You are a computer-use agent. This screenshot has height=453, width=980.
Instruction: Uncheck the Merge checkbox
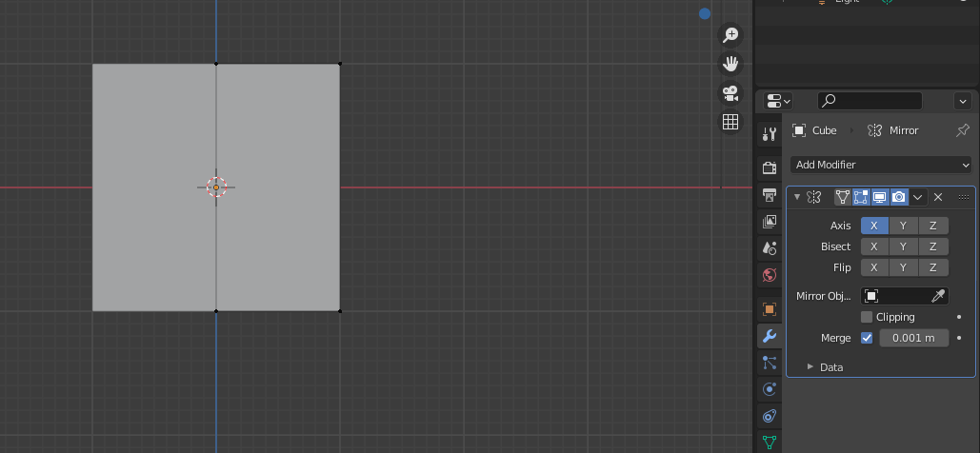tap(867, 338)
